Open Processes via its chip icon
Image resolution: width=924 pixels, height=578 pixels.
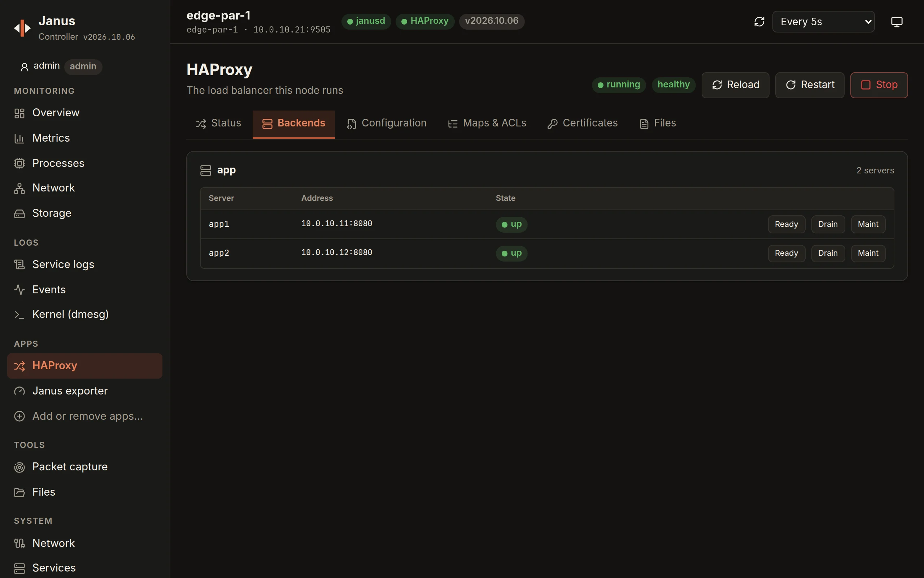[x=19, y=163]
